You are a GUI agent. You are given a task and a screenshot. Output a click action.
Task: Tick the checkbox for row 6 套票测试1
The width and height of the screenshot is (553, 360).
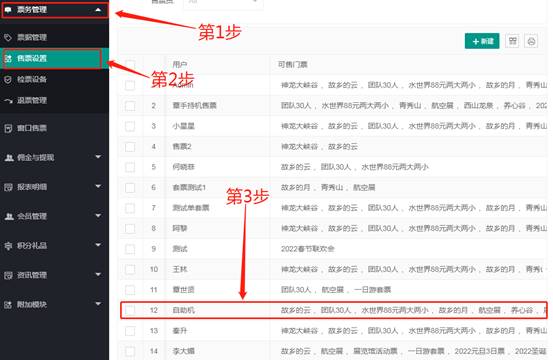tap(130, 188)
